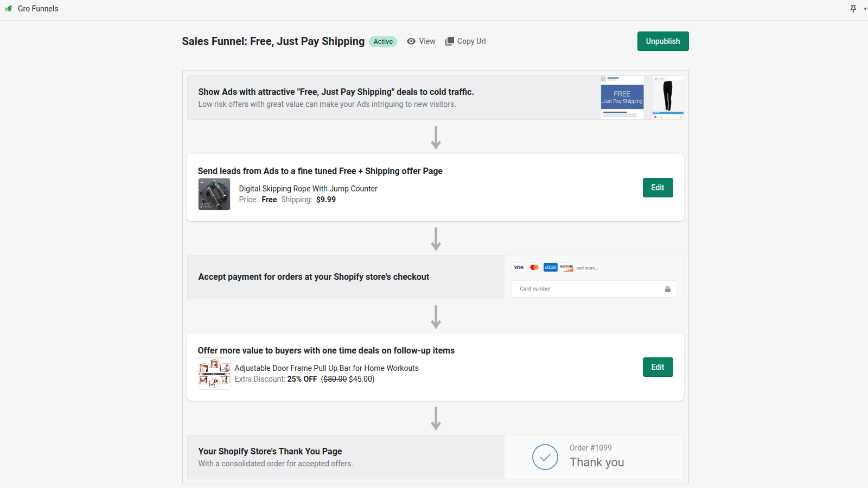Click the pin icon in the top bar

click(853, 8)
